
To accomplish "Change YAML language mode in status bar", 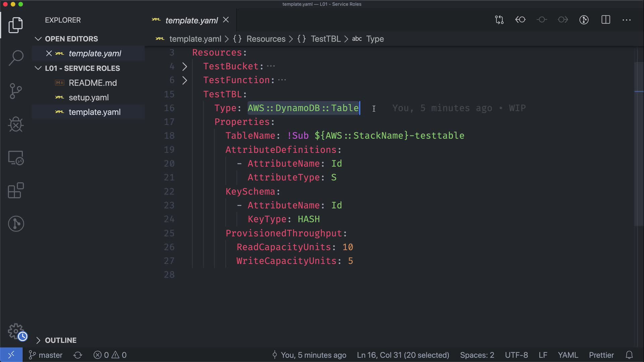I will click(568, 355).
